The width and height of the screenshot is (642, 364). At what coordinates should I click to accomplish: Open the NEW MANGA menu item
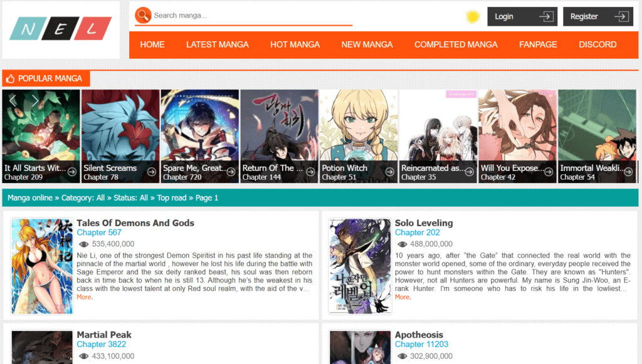367,44
